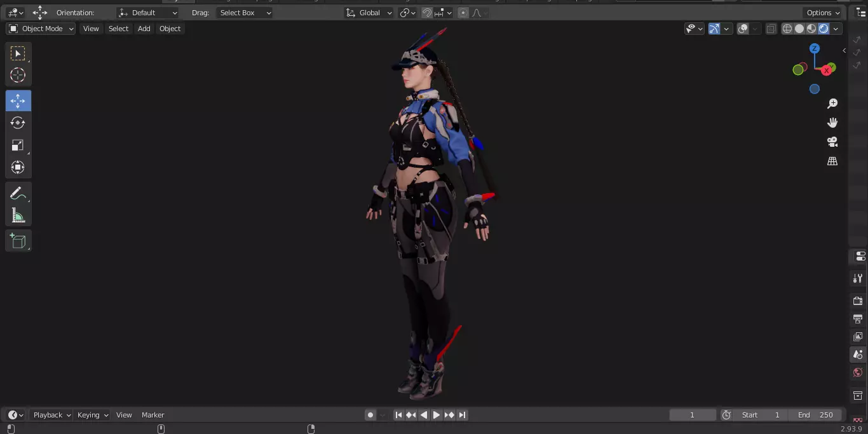Toggle X-ray mode
This screenshot has width=868, height=434.
(x=771, y=29)
